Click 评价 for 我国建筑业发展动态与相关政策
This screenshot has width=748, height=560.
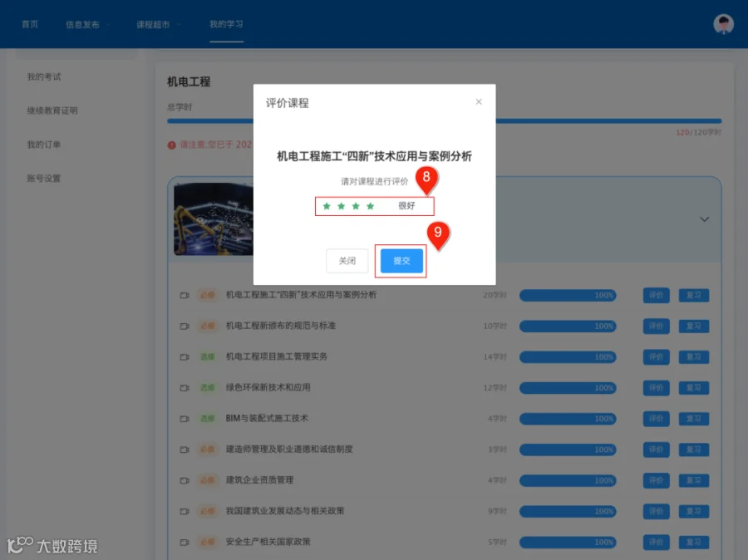tap(656, 511)
